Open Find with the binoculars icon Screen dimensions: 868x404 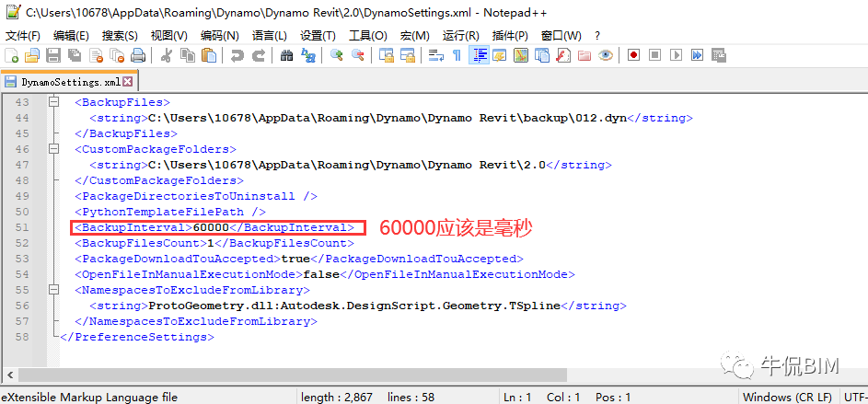(x=286, y=55)
